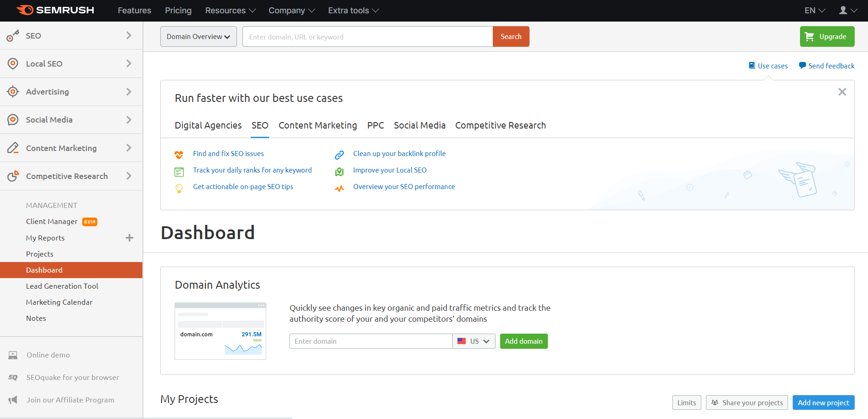This screenshot has width=868, height=419.
Task: Click the SEO key icon in sidebar
Action: 13,36
